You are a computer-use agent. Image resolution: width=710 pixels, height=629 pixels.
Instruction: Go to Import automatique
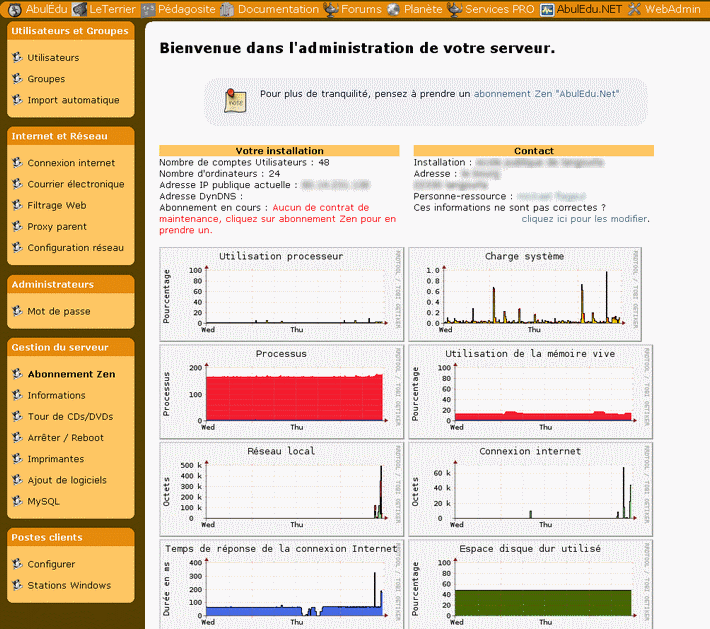pyautogui.click(x=73, y=100)
